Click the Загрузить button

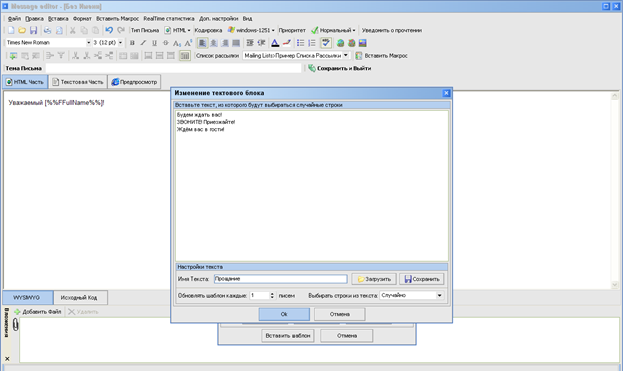[374, 279]
